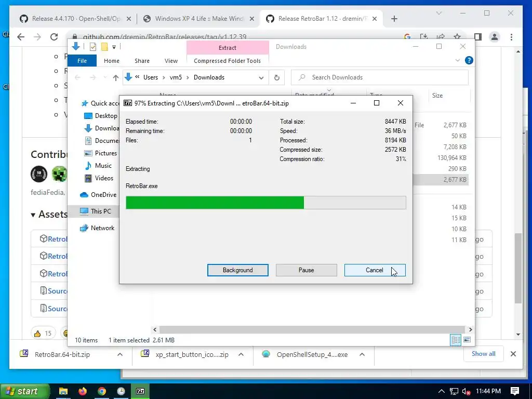Screen dimensions: 532x399
Task: Open OpenShellSetup exe download chevron
Action: pos(362,354)
